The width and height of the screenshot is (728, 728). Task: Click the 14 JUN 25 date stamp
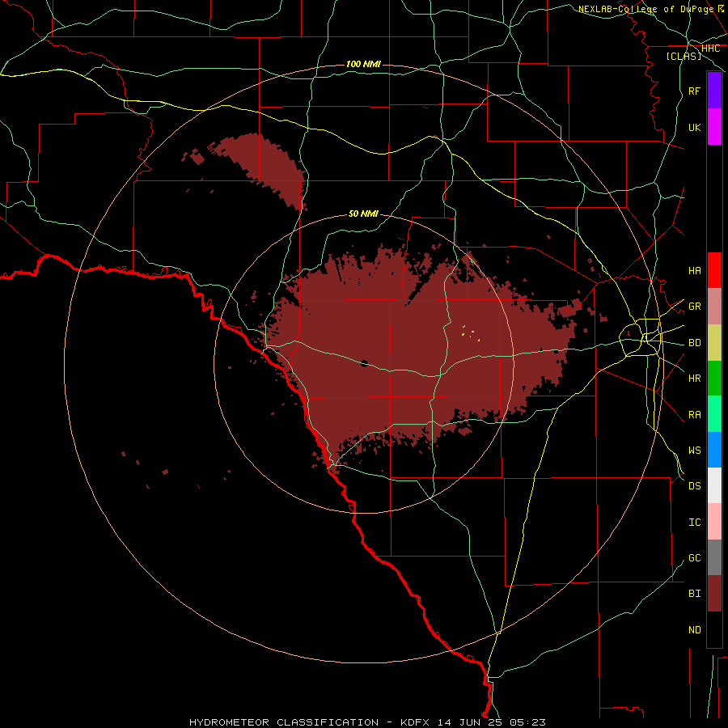471,722
